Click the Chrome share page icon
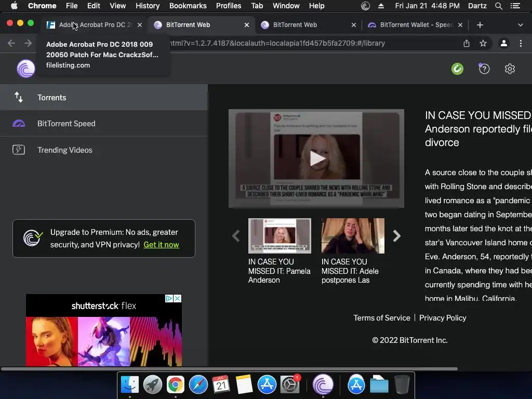This screenshot has width=532, height=399. pyautogui.click(x=467, y=43)
